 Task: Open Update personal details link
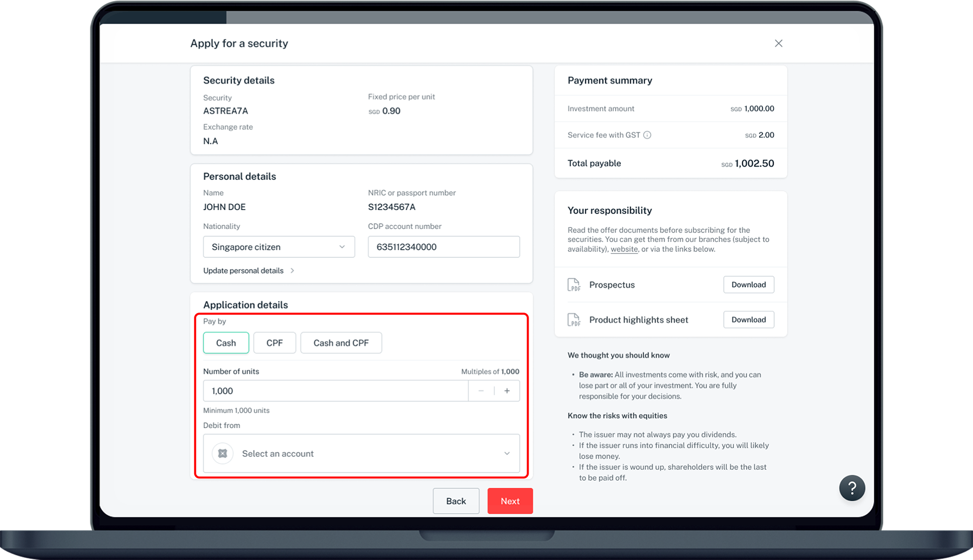tap(243, 271)
